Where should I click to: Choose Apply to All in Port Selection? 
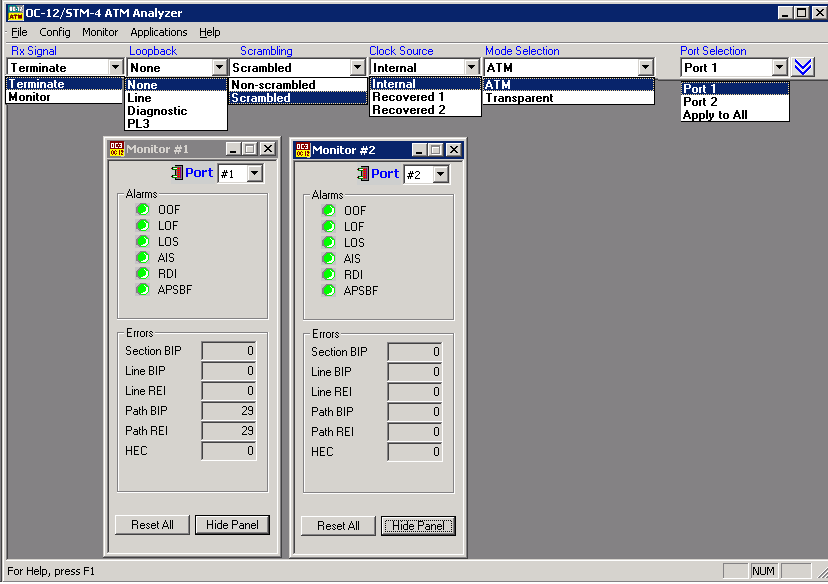[x=735, y=115]
